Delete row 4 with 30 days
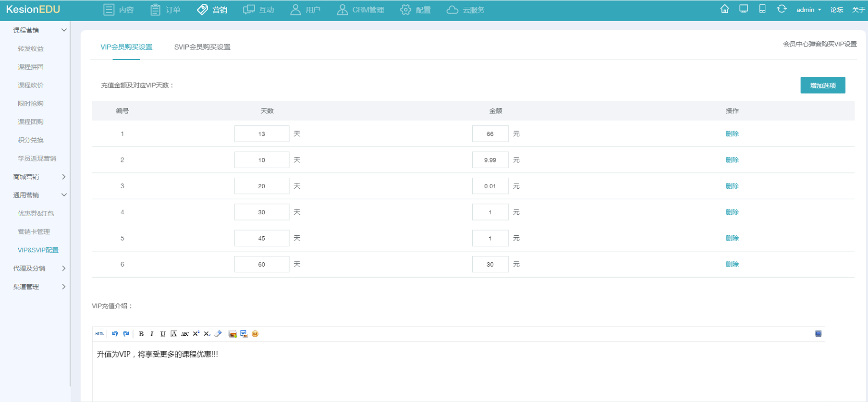The image size is (868, 402). point(732,212)
